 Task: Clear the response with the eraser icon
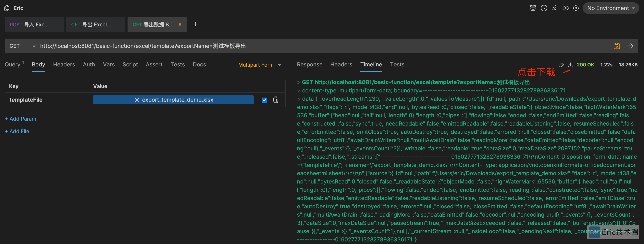point(561,65)
